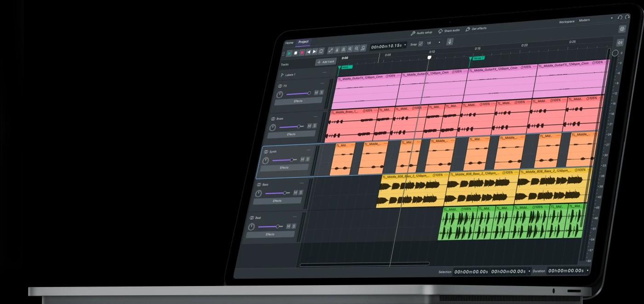The height and width of the screenshot is (304, 644).
Task: Jump to end with skip-forward icon
Action: [x=315, y=52]
